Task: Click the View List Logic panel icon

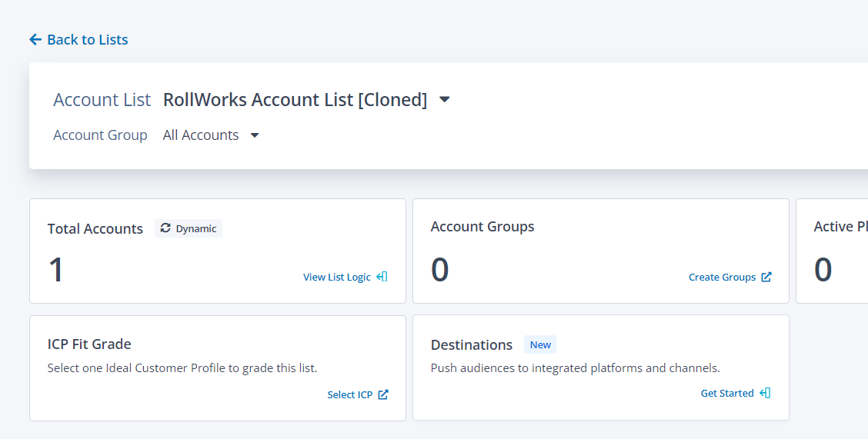Action: click(x=382, y=277)
